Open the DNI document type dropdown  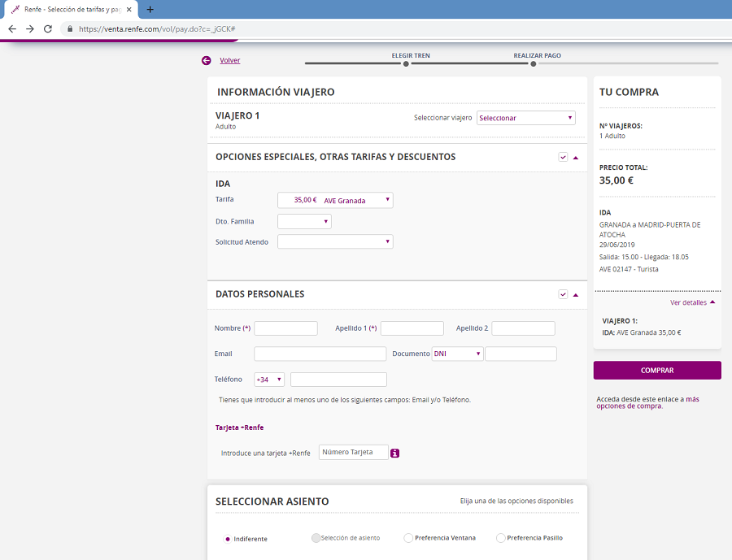457,354
